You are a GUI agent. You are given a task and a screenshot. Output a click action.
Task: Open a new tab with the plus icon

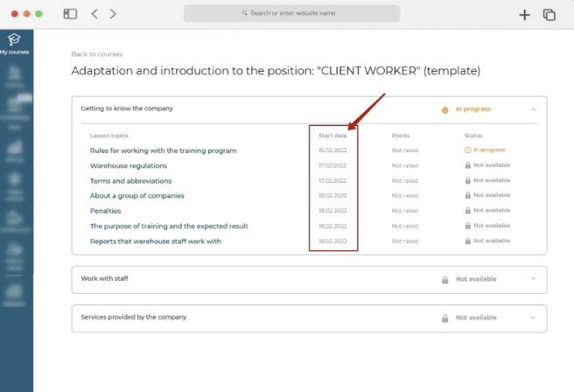click(524, 15)
